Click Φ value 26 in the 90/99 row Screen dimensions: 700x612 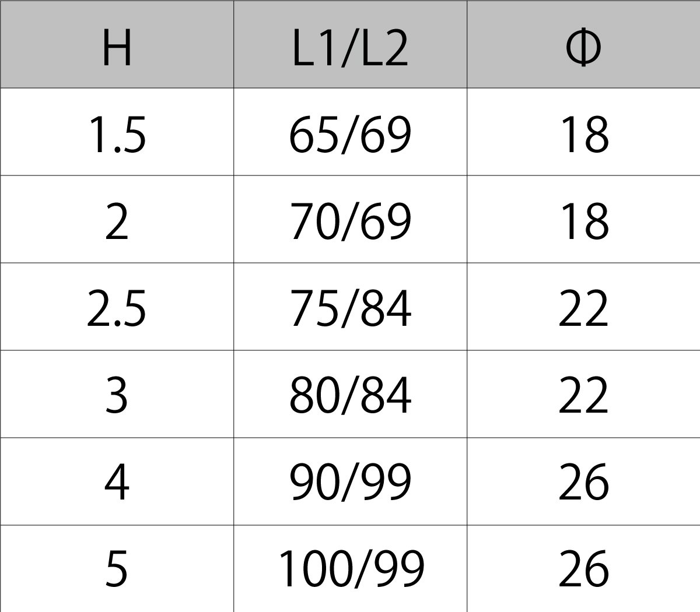click(583, 483)
